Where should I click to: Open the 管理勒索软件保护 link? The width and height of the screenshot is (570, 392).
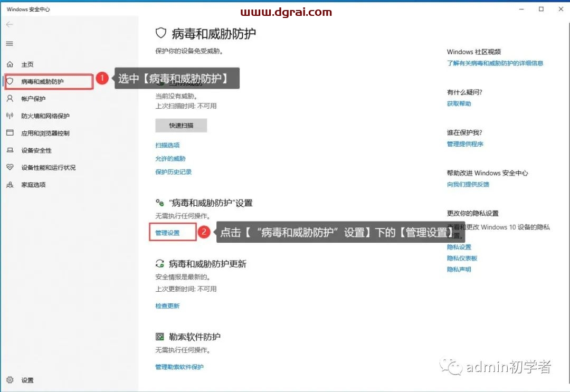(x=179, y=367)
